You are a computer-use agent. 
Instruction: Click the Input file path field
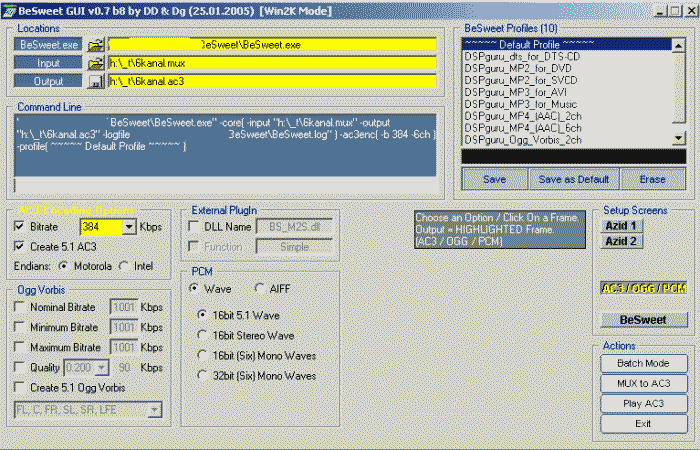270,63
